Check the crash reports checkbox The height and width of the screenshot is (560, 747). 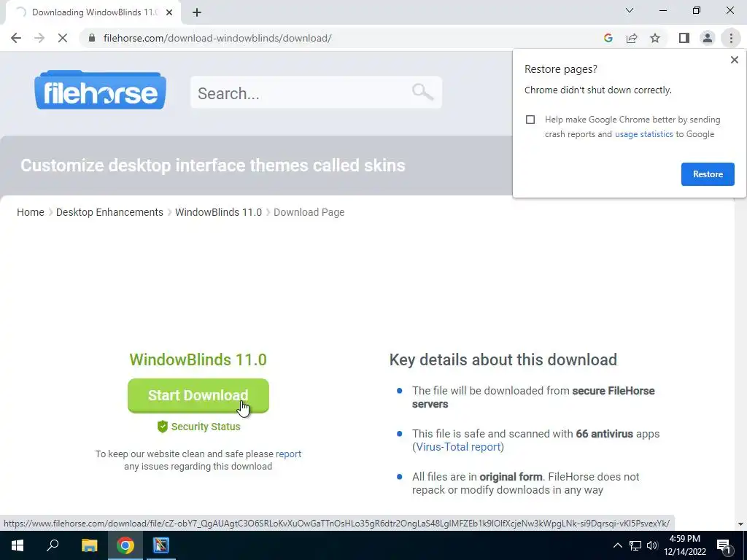pos(530,120)
